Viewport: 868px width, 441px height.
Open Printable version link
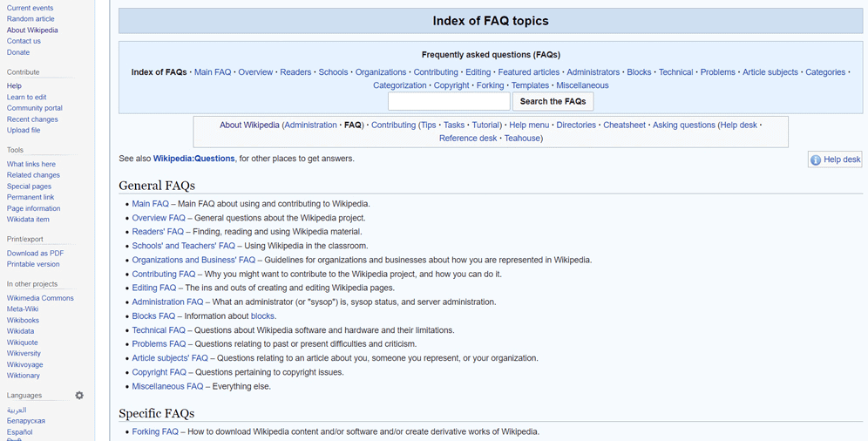[33, 264]
